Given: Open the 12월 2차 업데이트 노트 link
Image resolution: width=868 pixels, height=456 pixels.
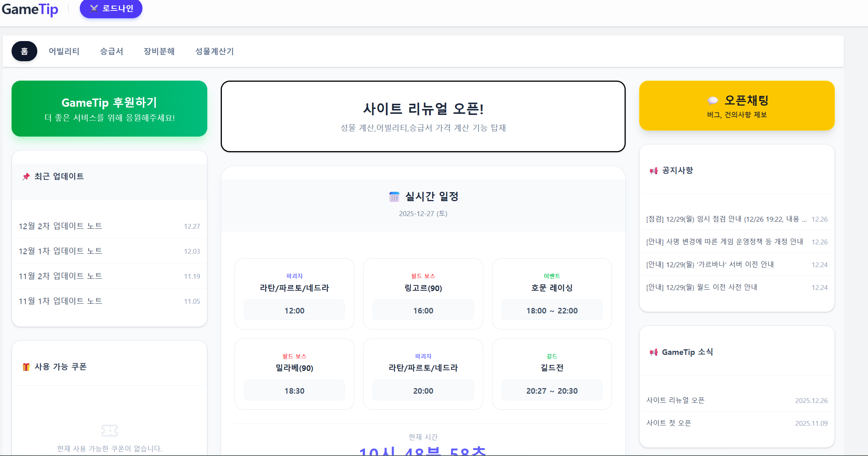Looking at the screenshot, I should (60, 226).
